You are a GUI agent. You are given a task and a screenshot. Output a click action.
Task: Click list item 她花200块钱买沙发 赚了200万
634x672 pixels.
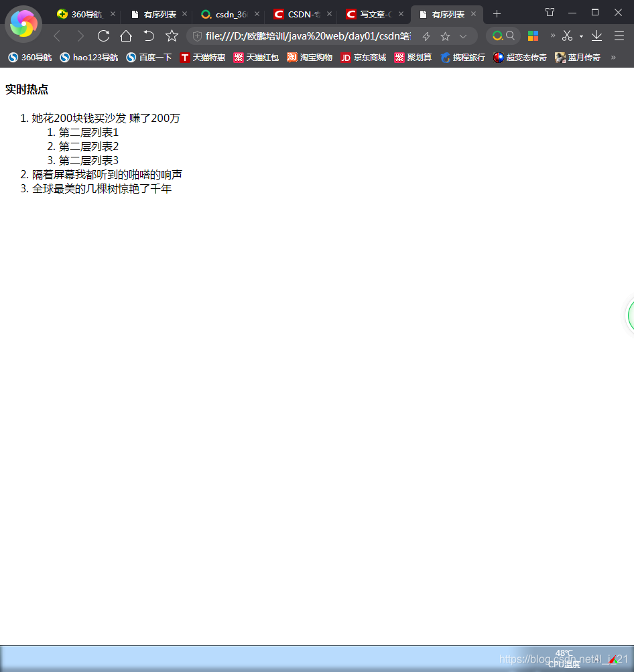[x=106, y=118]
